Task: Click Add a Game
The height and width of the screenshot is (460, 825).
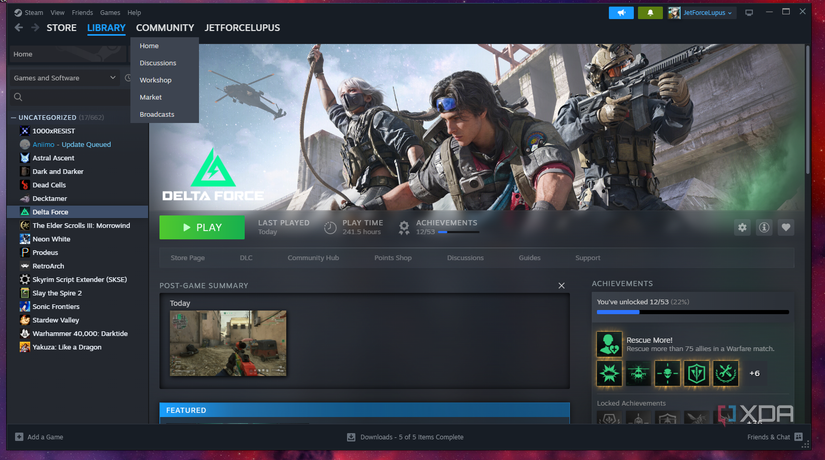Action: [x=39, y=437]
